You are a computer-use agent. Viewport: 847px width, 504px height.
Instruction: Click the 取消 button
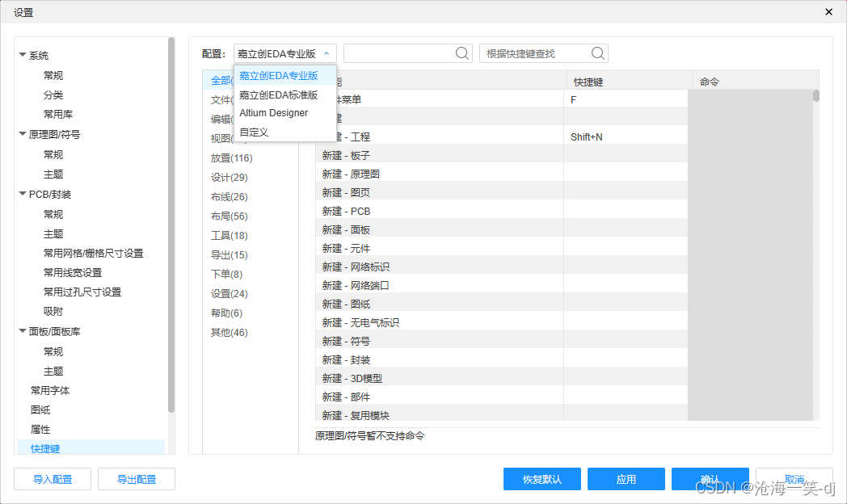(x=794, y=479)
